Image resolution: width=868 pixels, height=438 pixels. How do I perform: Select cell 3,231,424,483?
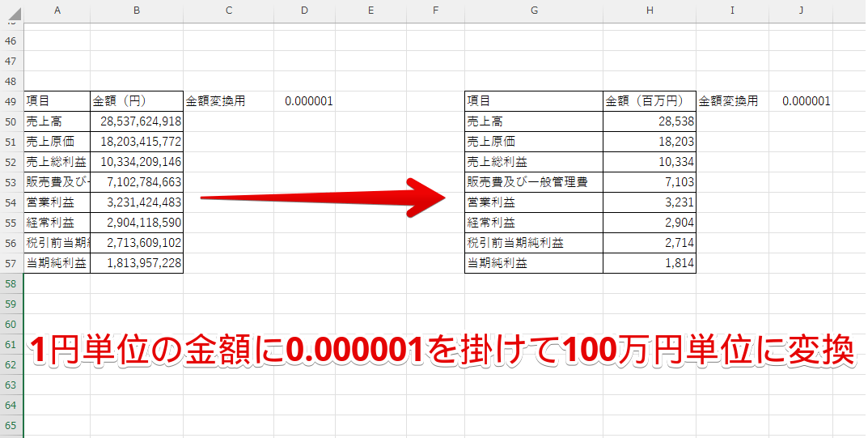137,202
